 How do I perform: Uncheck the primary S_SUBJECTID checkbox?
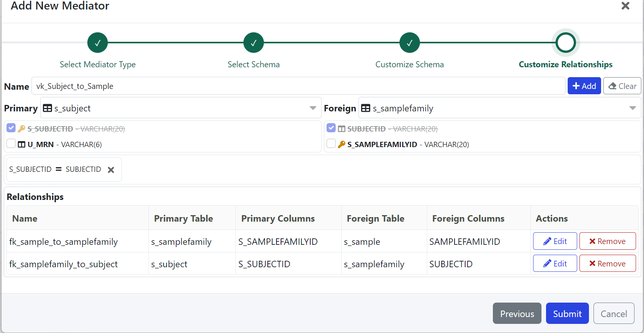pyautogui.click(x=11, y=128)
